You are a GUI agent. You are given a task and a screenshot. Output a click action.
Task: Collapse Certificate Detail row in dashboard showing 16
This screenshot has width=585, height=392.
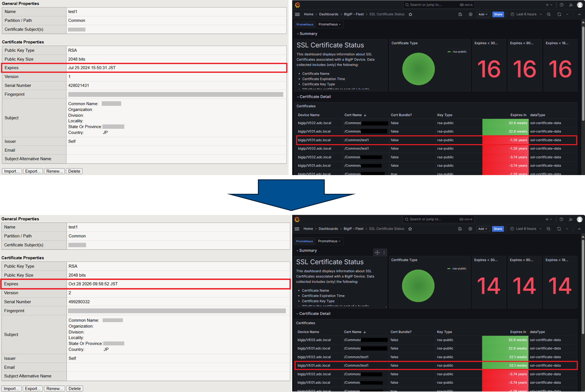[315, 97]
